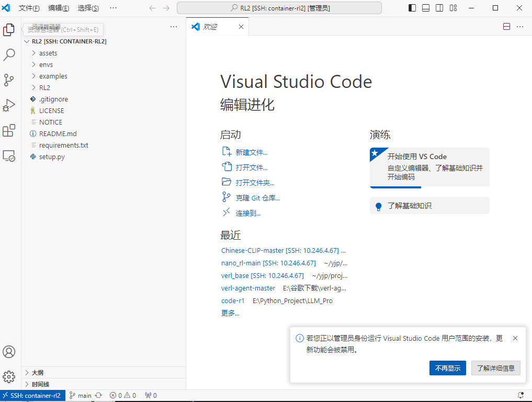Screen dimensions: 532x402
Task: Open the Manage gear icon
Action: [x=9, y=377]
